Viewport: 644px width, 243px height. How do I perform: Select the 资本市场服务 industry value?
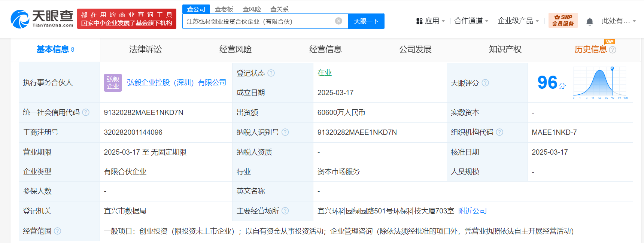click(338, 171)
